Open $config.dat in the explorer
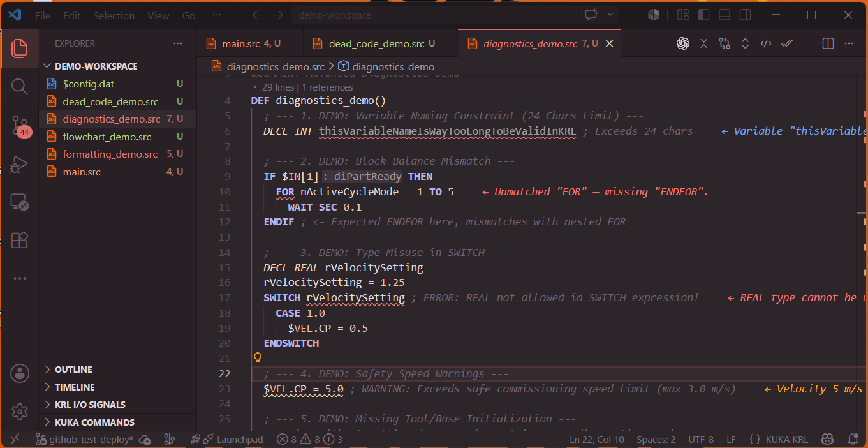868x448 pixels. click(x=118, y=84)
